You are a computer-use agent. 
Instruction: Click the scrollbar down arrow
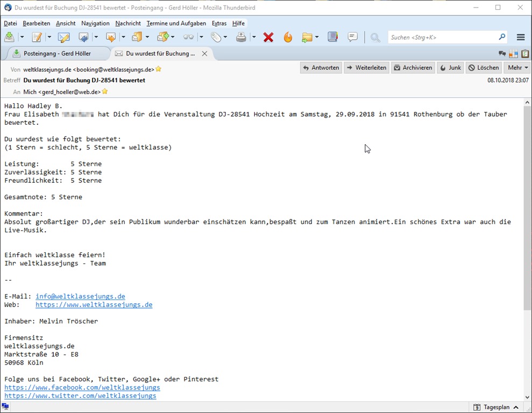pos(527,397)
